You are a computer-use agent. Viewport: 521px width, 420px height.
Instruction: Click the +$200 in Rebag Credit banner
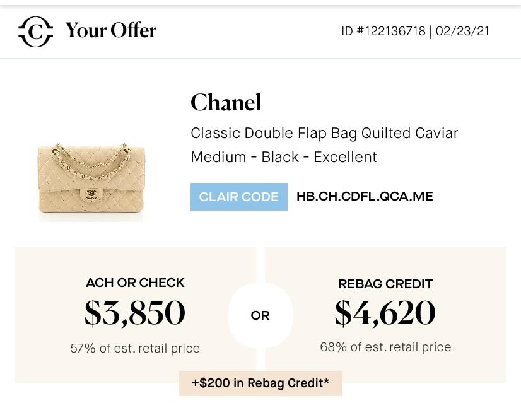coord(260,383)
